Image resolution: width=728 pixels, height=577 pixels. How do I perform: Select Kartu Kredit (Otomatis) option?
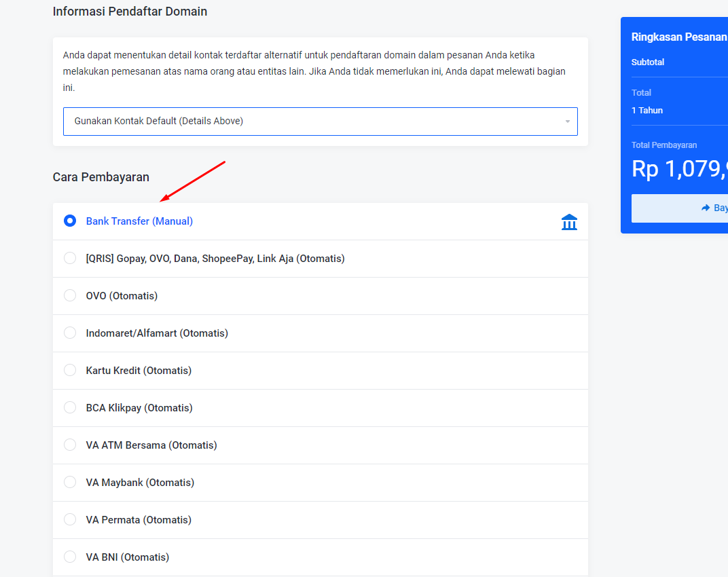click(x=70, y=371)
